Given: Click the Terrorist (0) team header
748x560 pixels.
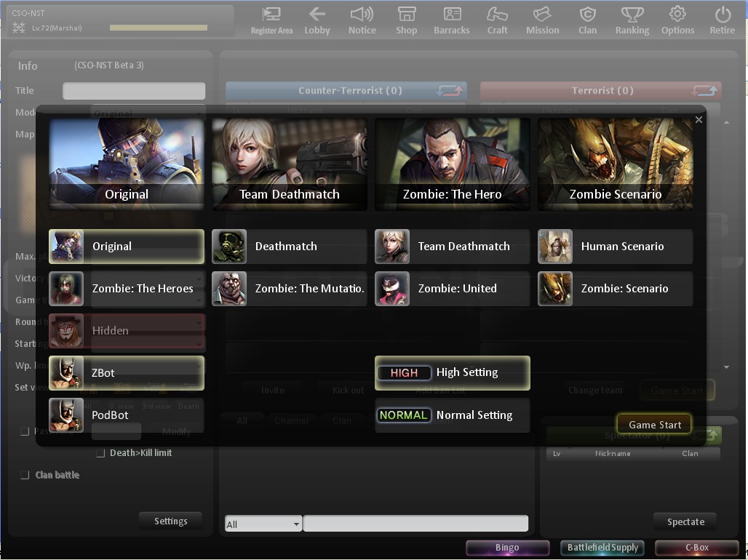Looking at the screenshot, I should [x=600, y=91].
